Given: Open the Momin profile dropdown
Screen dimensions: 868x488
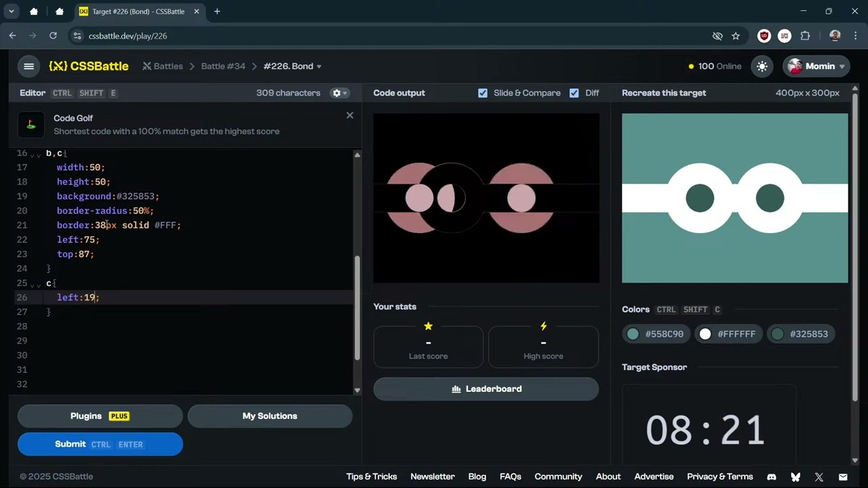Looking at the screenshot, I should (816, 66).
